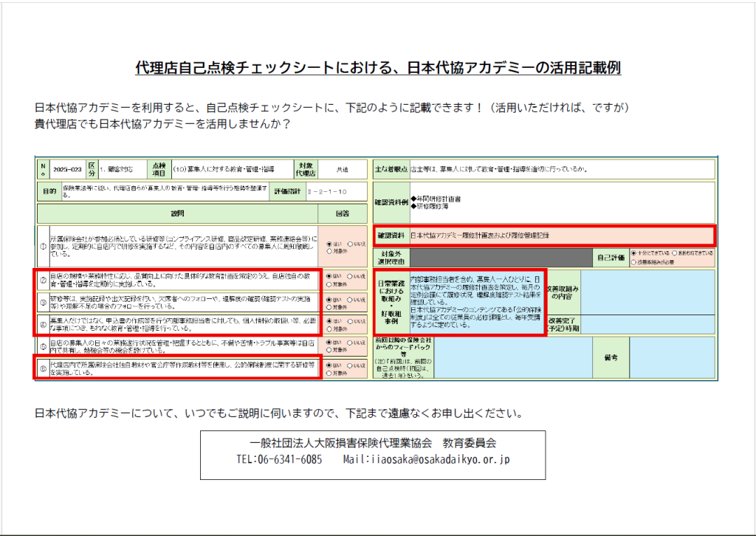Click question ⑤ text about 業務遂行状況
Viewport: 756px width, 536px height.
(x=184, y=346)
